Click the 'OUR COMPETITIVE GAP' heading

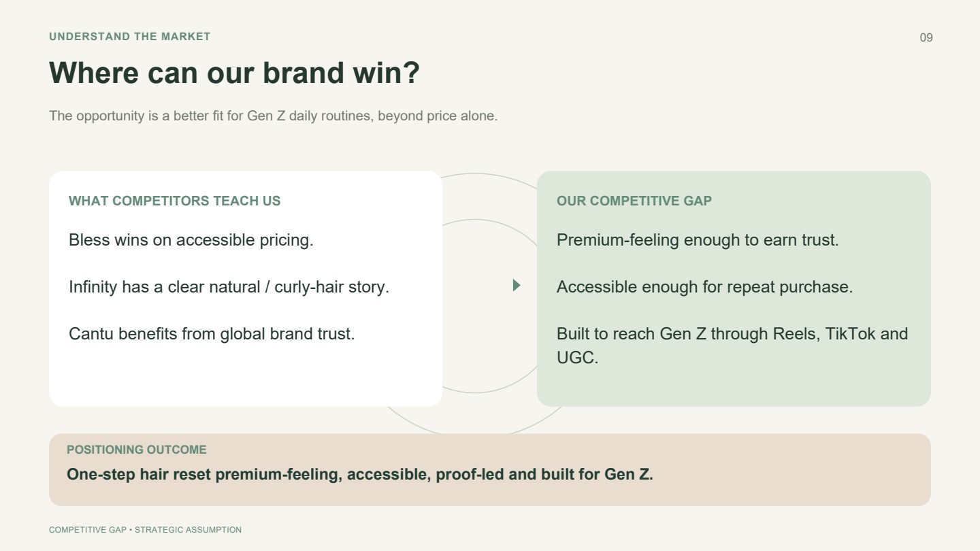(634, 201)
